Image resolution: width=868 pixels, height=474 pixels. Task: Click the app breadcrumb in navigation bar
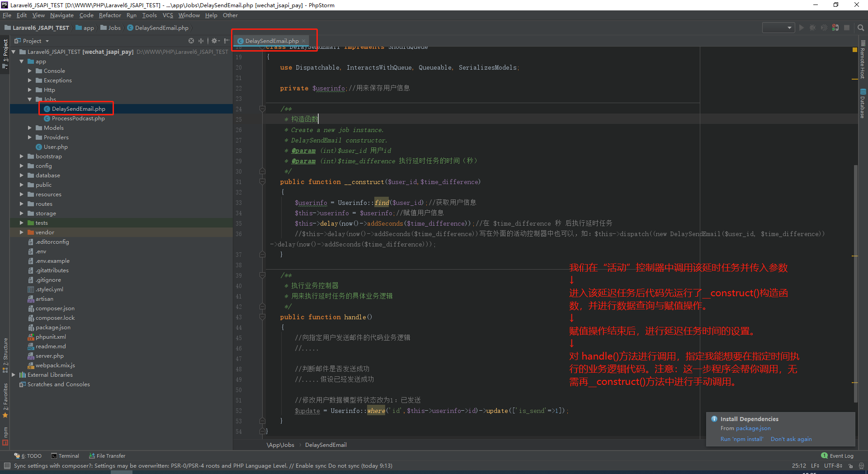[x=85, y=28]
